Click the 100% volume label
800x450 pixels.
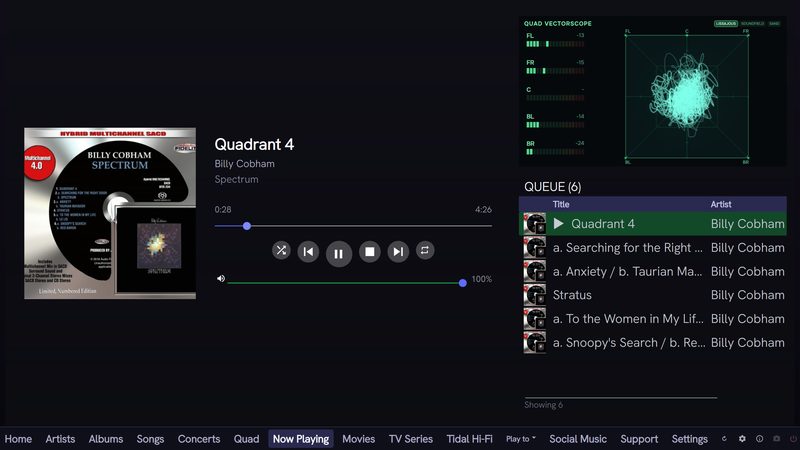click(482, 279)
